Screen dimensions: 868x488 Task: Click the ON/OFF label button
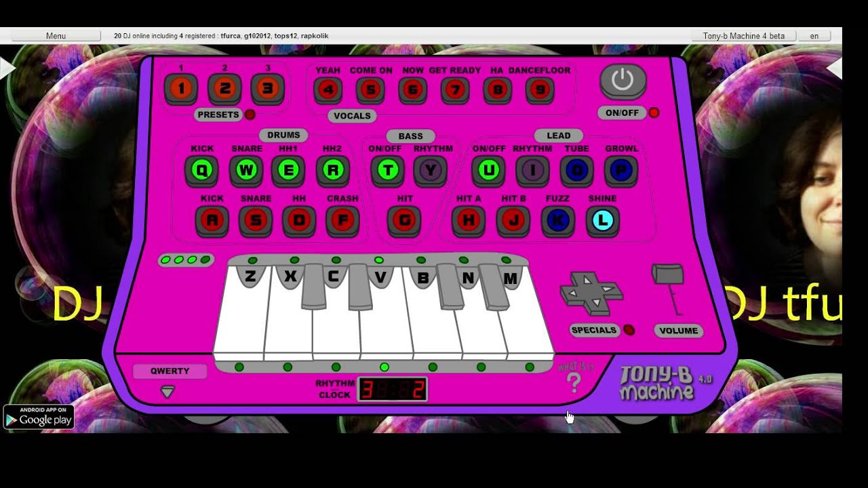coord(623,113)
